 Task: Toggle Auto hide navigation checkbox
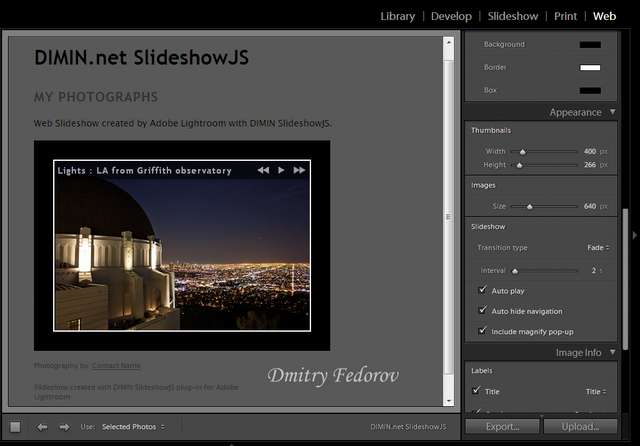[x=482, y=310]
